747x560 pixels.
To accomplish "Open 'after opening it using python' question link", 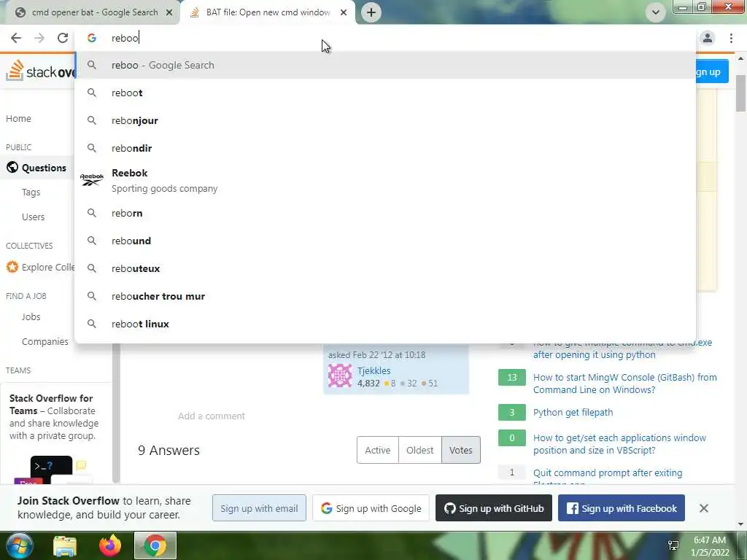I will pos(594,355).
